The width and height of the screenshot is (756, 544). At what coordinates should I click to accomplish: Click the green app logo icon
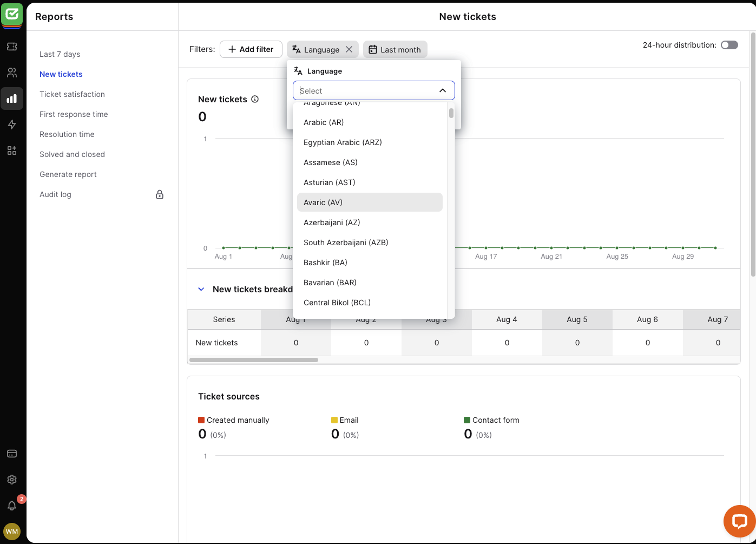(12, 15)
